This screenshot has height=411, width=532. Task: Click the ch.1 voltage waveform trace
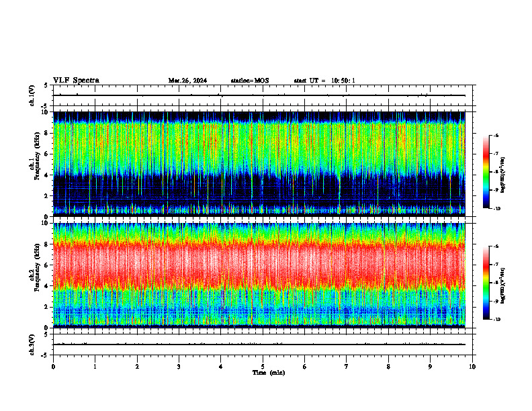[259, 95]
